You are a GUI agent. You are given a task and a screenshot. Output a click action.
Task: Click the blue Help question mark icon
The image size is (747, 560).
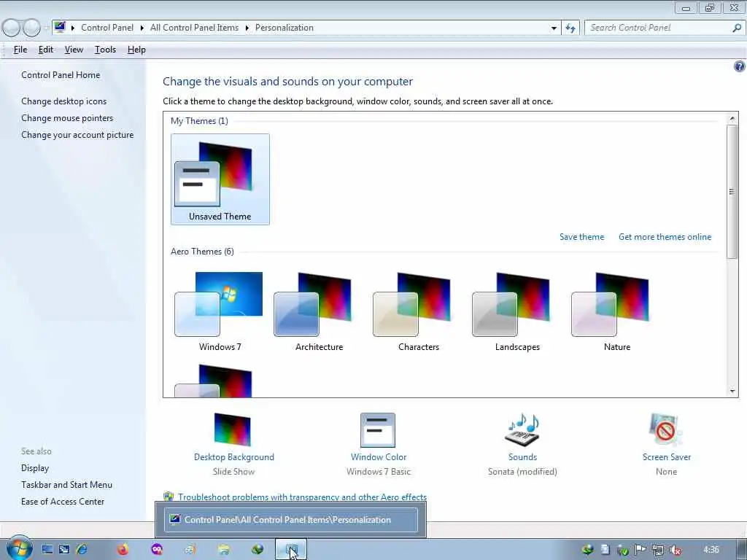(x=739, y=66)
